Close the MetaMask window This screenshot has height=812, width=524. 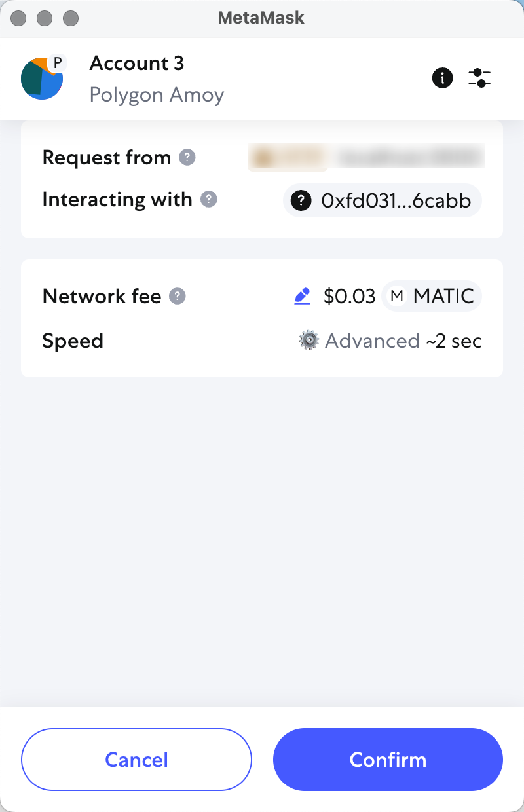click(x=18, y=18)
